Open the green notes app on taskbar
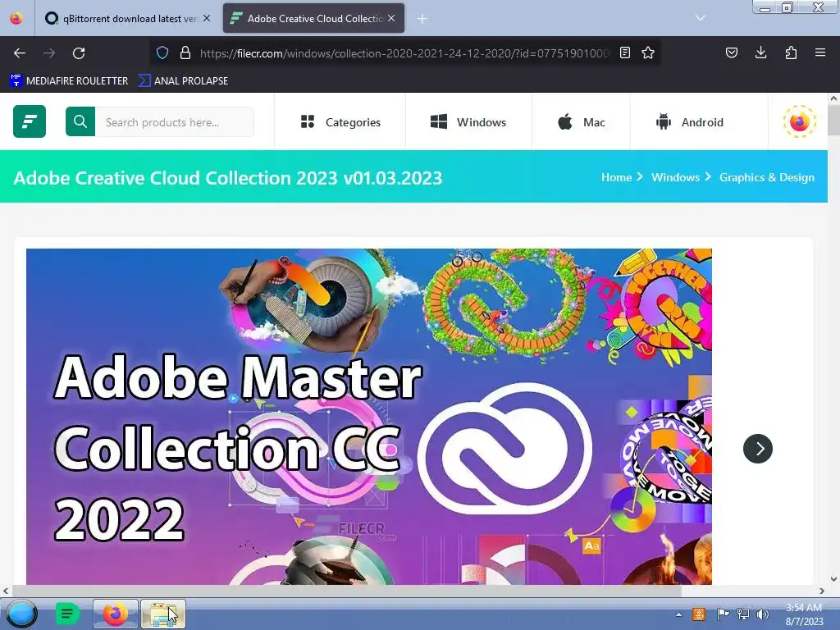This screenshot has width=840, height=630. [x=67, y=614]
